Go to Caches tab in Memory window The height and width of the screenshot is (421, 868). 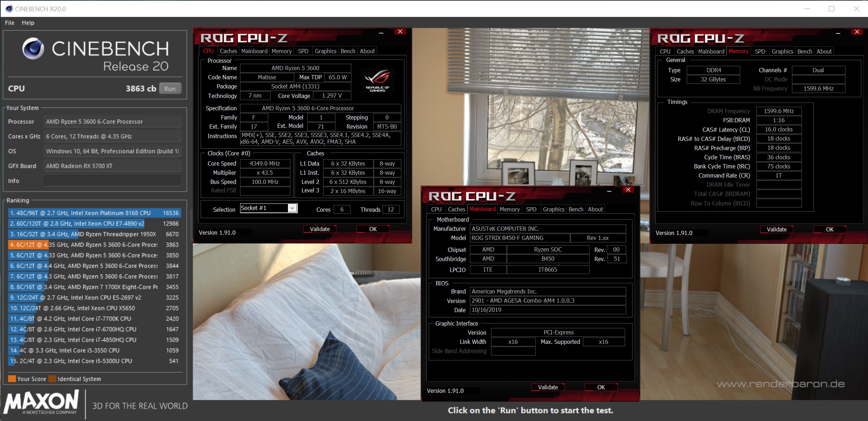pos(685,51)
